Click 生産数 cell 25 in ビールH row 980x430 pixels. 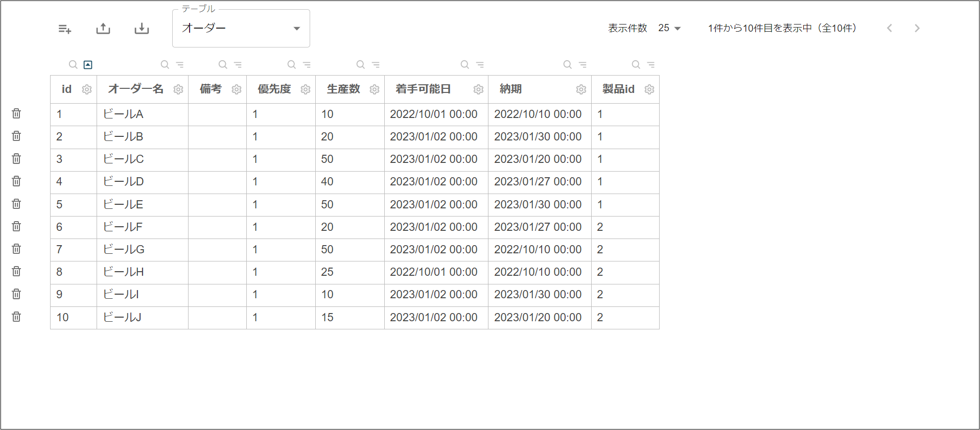[x=350, y=272]
